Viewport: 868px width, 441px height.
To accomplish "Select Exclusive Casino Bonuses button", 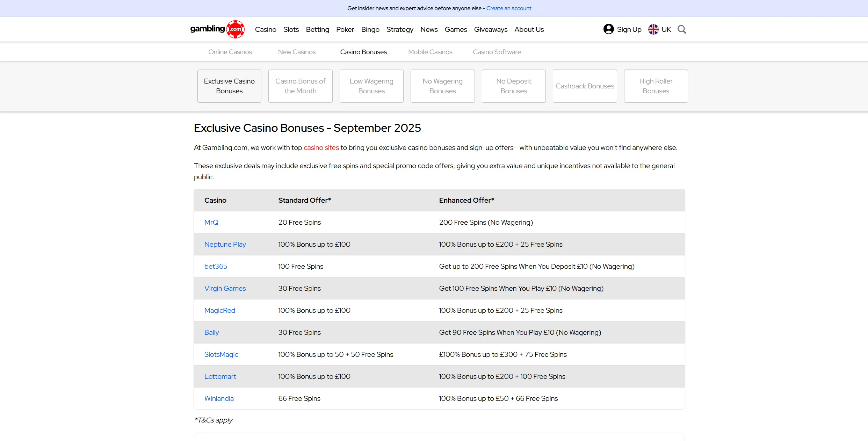I will coord(229,86).
